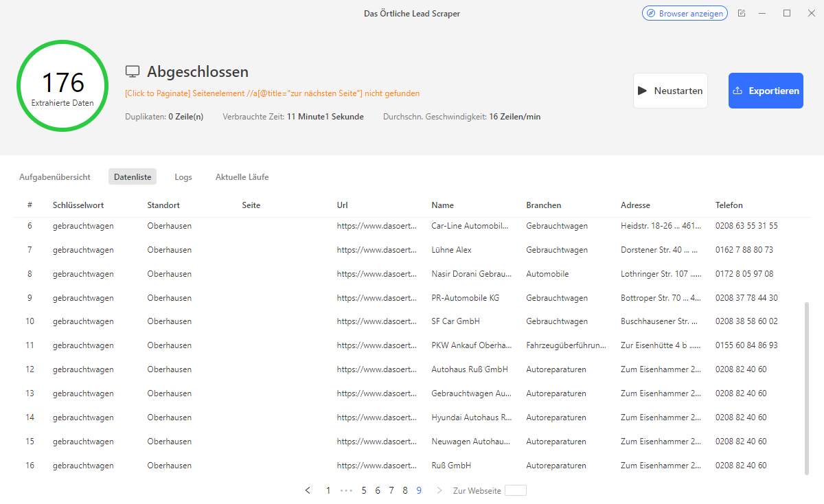Select the name Lühne Alex
The height and width of the screenshot is (504, 824).
tap(451, 250)
